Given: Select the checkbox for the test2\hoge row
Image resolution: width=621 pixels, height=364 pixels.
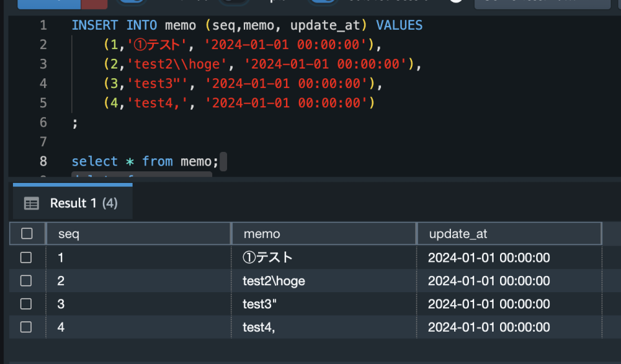Looking at the screenshot, I should (x=27, y=281).
